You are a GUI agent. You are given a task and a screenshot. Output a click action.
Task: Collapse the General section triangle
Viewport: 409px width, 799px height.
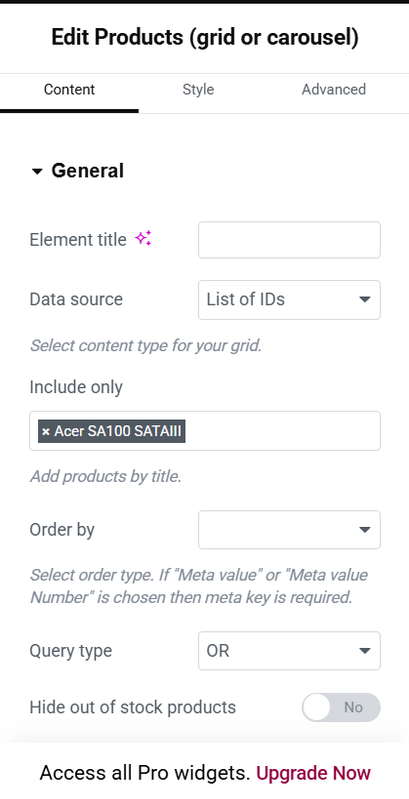[37, 172]
